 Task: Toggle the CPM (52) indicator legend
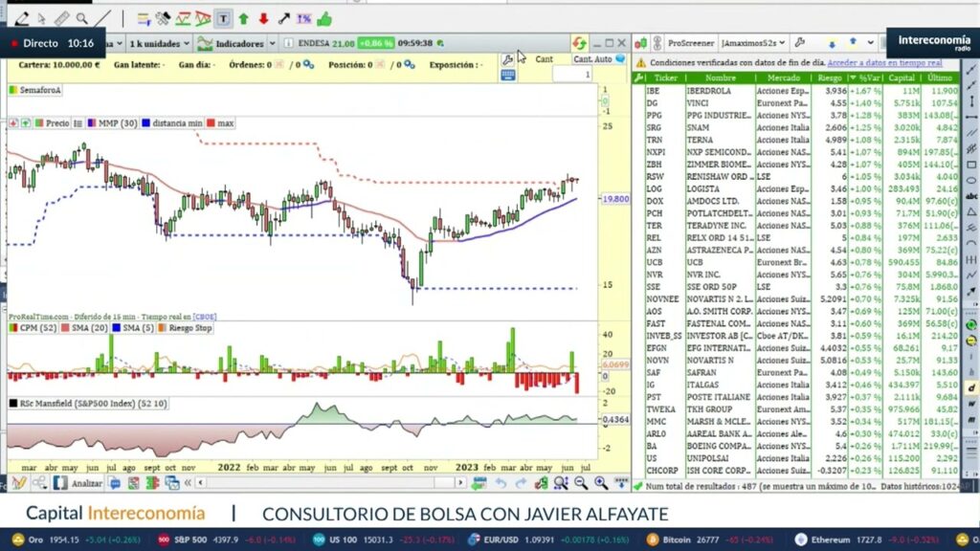click(x=33, y=328)
